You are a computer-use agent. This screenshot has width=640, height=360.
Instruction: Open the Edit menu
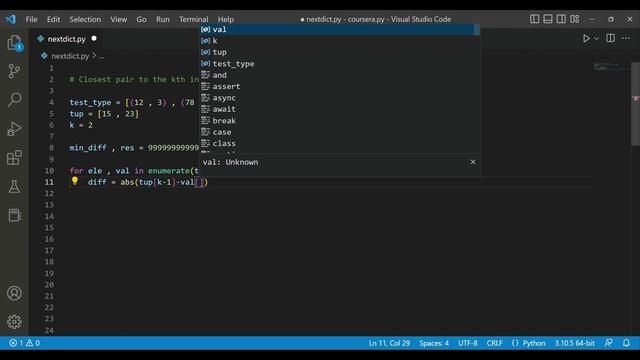[53, 19]
